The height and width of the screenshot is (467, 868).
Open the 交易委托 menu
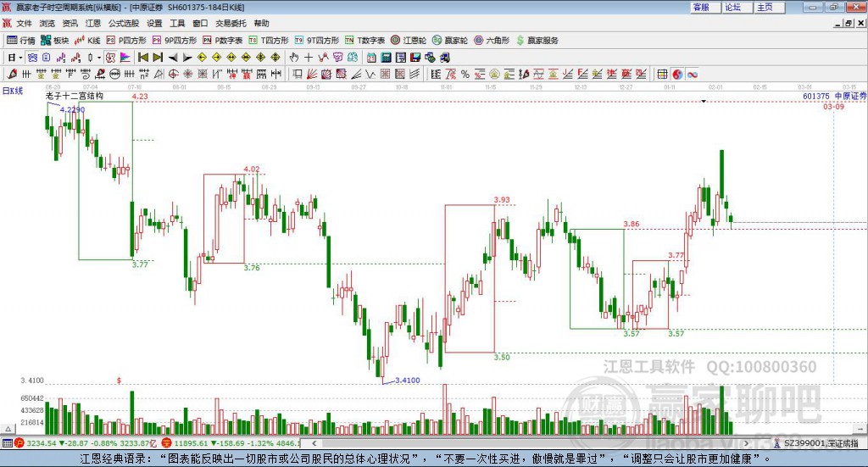coord(231,23)
